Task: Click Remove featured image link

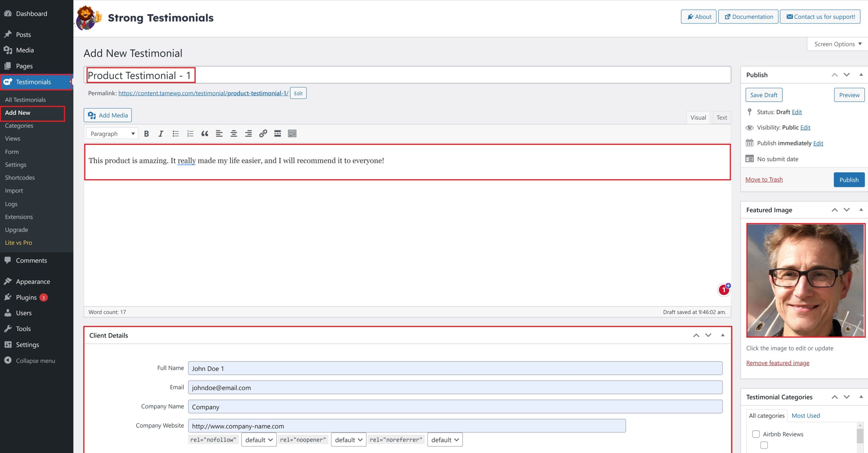Action: click(778, 363)
